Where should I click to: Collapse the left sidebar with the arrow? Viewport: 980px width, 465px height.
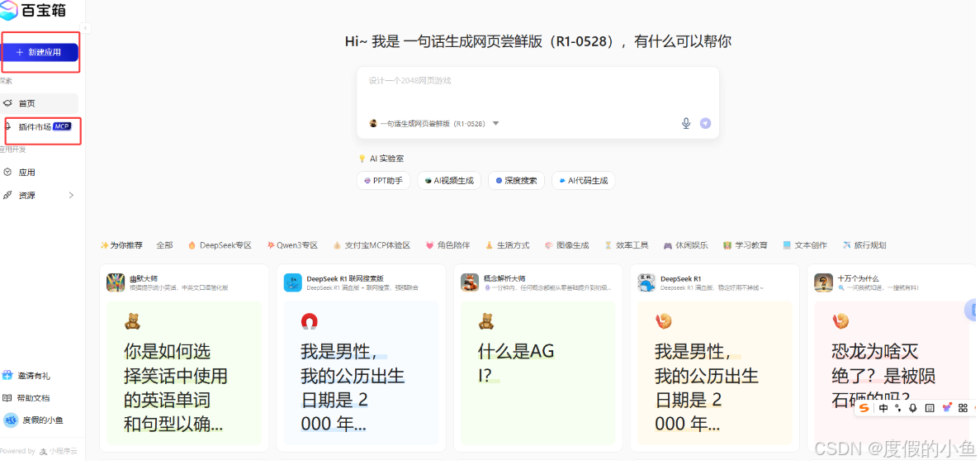(x=86, y=28)
